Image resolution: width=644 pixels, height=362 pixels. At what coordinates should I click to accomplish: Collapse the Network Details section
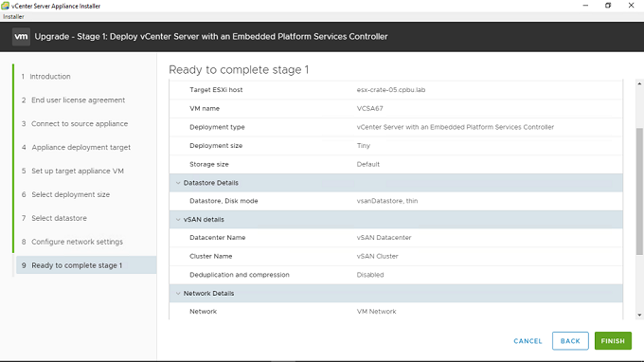[178, 294]
